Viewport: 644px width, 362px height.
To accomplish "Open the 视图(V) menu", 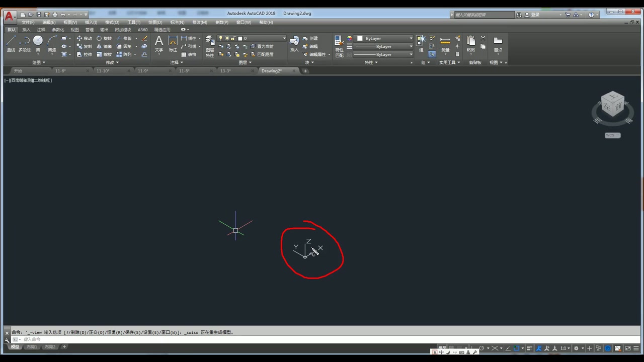I will coord(70,22).
